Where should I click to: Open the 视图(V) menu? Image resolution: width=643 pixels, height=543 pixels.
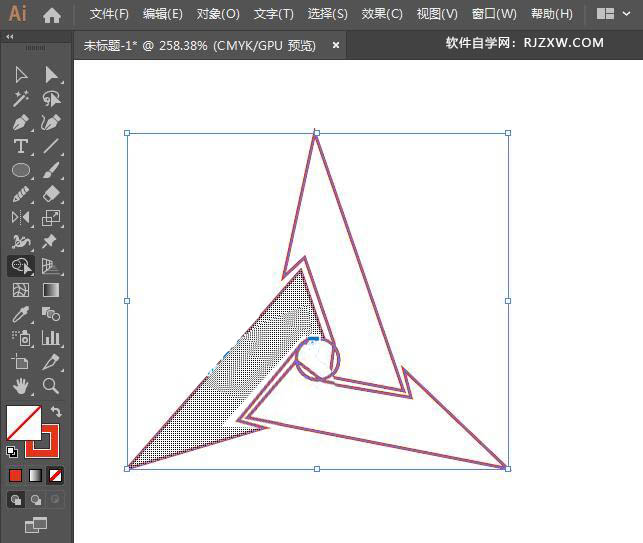(x=437, y=14)
